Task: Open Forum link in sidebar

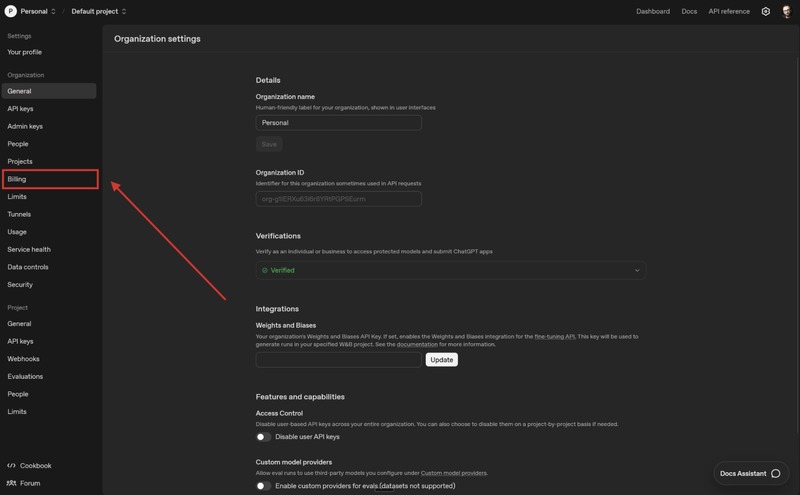Action: 23,483
